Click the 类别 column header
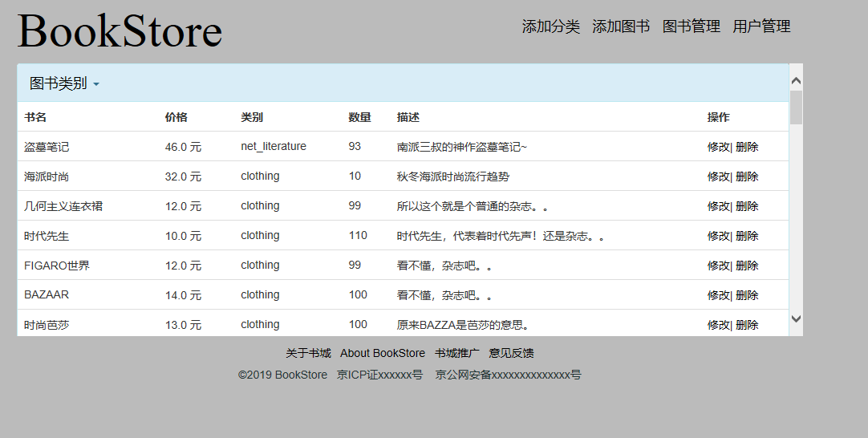The height and width of the screenshot is (438, 868). pyautogui.click(x=252, y=117)
